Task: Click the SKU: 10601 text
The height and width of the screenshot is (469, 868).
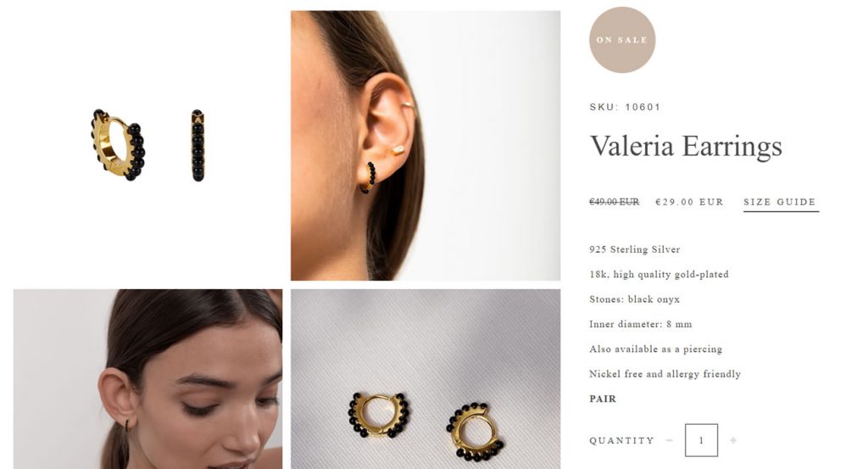Action: pyautogui.click(x=625, y=107)
